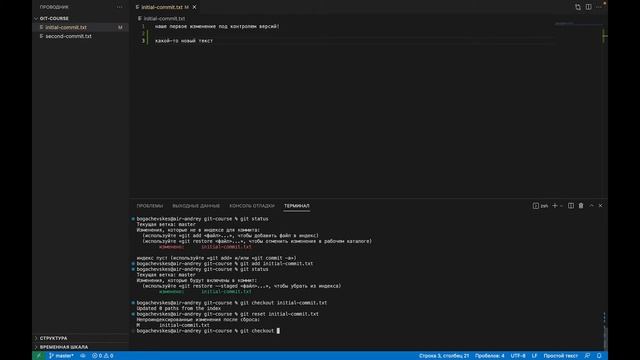Select language mode Простой текст
The image size is (640, 360).
point(560,356)
